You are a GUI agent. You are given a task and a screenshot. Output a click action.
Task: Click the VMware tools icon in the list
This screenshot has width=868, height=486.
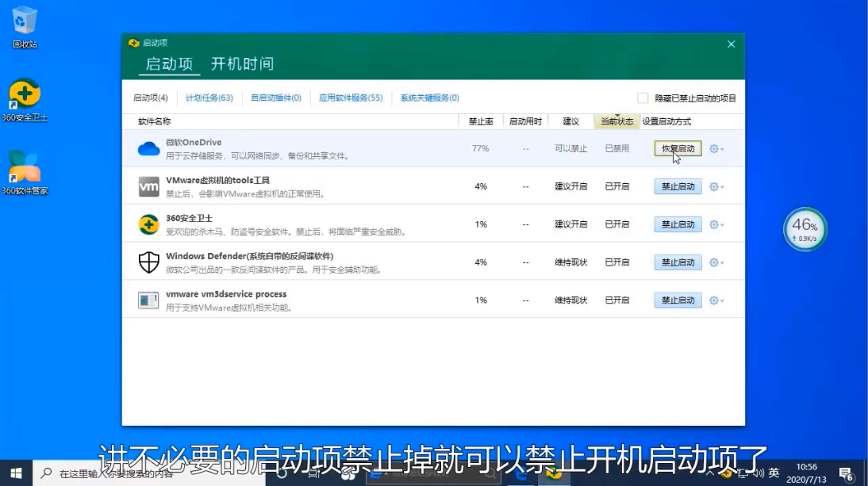[x=148, y=186]
